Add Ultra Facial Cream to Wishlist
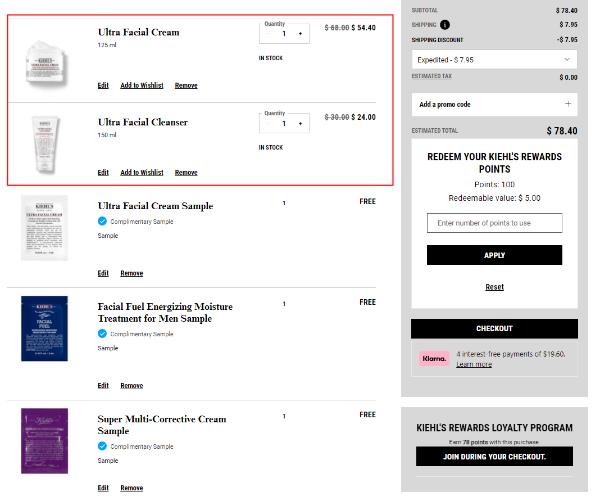Viewport: 600px width, 496px height. tap(142, 86)
